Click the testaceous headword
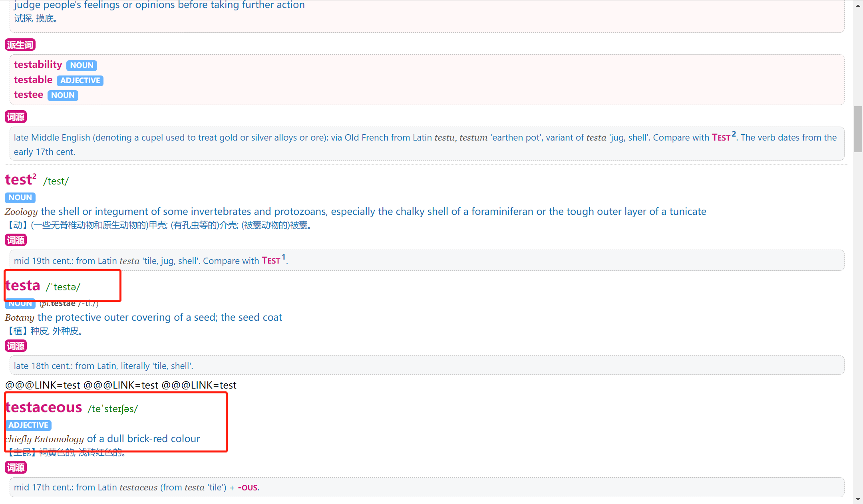This screenshot has width=863, height=504. coord(44,407)
